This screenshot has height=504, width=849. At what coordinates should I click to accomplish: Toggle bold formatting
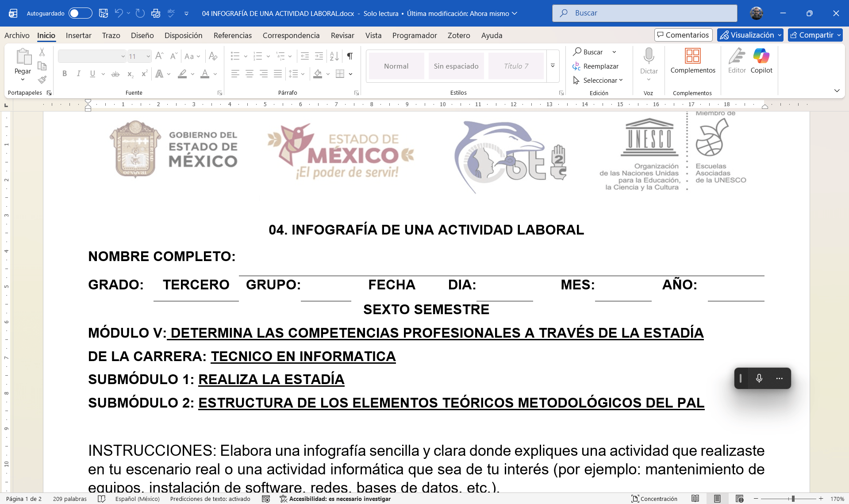point(65,74)
